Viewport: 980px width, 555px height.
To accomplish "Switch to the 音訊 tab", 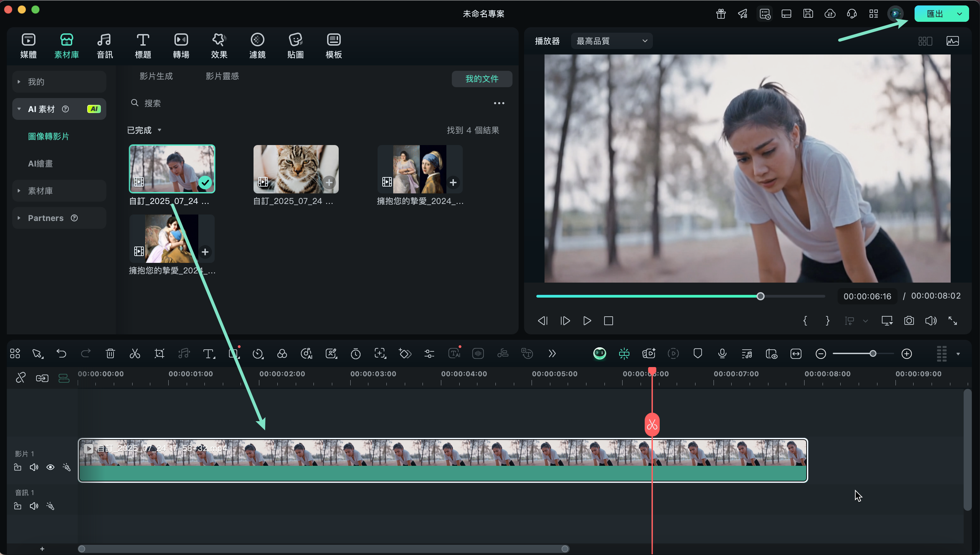I will [105, 46].
